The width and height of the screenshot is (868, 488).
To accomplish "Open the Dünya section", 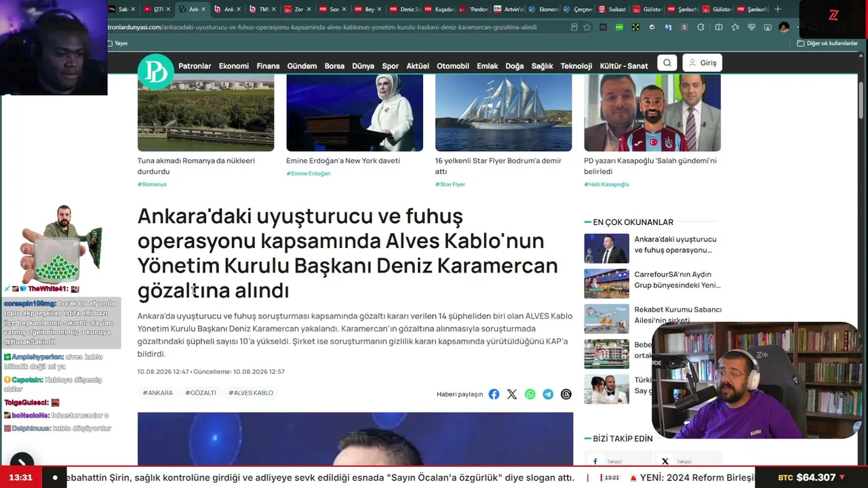I will point(363,66).
